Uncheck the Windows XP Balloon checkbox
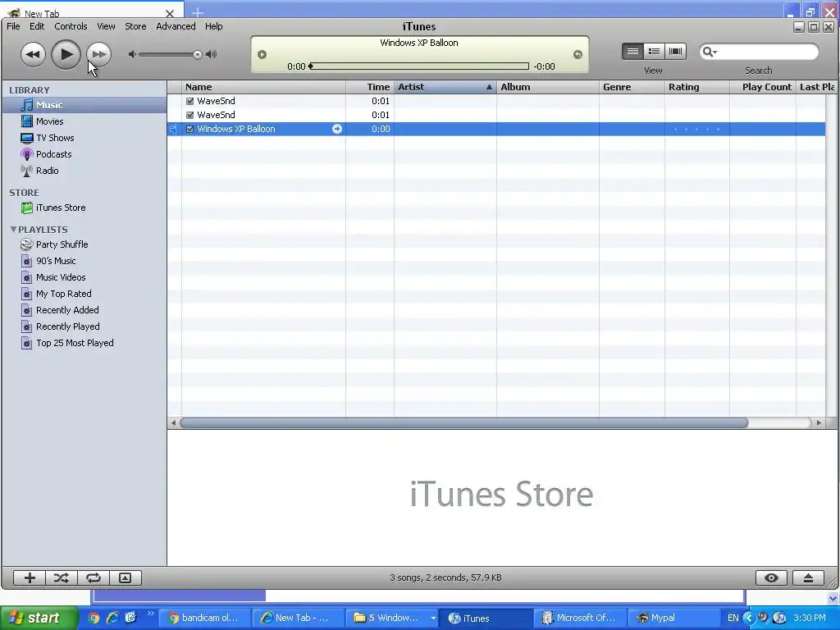 coord(189,129)
